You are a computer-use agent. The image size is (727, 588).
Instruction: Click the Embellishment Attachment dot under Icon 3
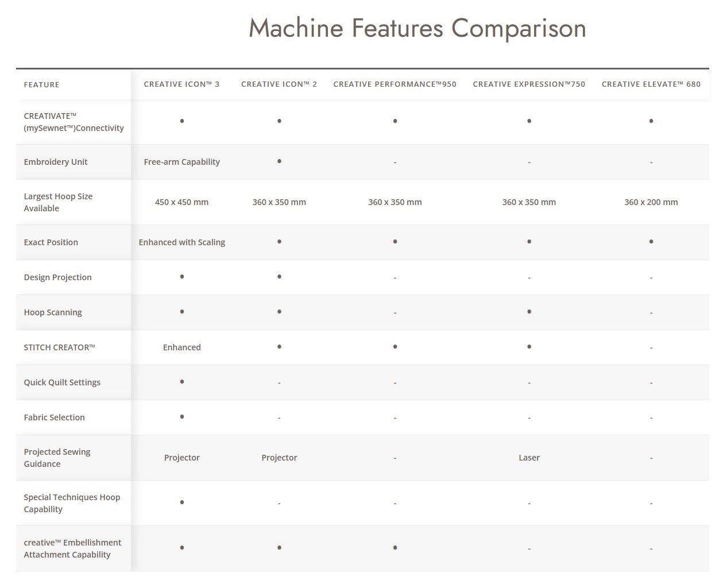[181, 548]
